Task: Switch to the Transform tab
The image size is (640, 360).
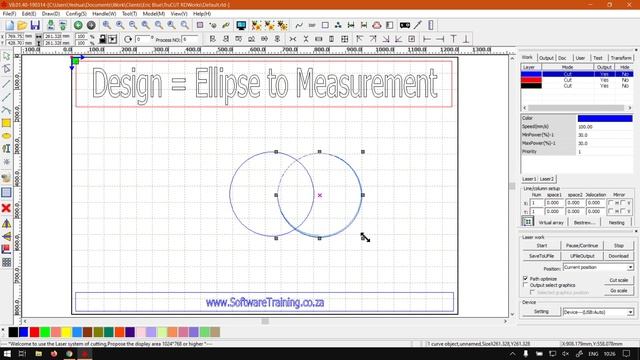Action: tap(621, 58)
